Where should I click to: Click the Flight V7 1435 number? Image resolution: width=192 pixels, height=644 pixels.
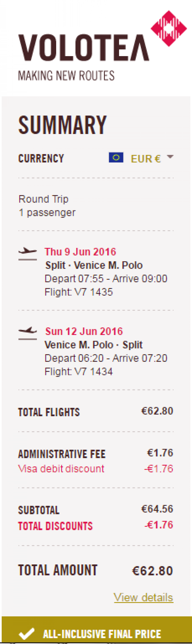pyautogui.click(x=79, y=292)
